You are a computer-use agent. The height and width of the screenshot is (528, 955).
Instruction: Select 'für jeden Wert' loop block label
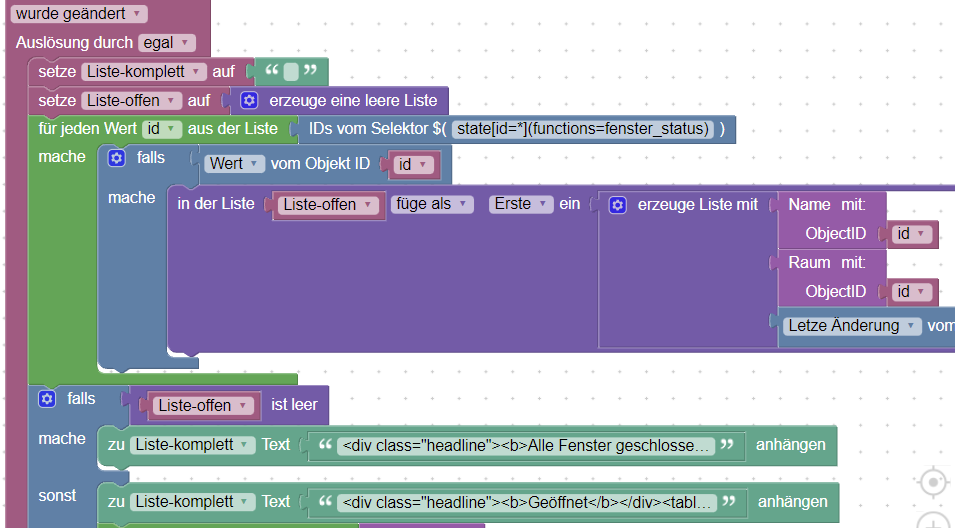tap(87, 129)
